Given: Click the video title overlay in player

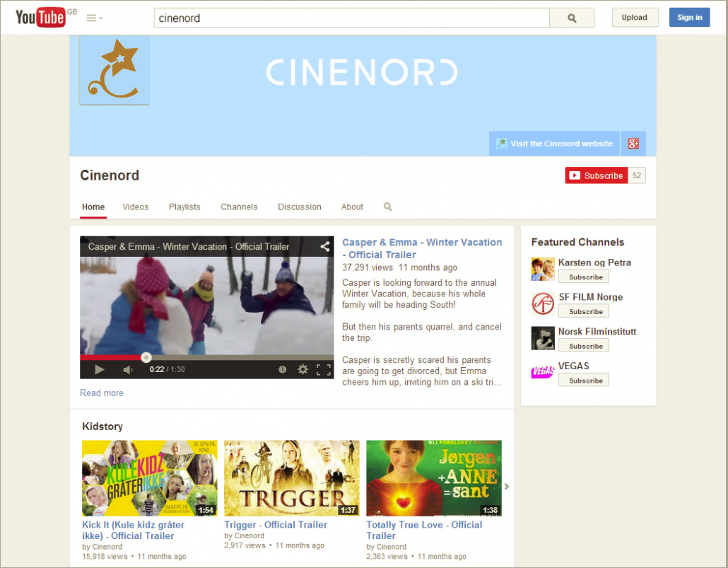Looking at the screenshot, I should pos(189,247).
